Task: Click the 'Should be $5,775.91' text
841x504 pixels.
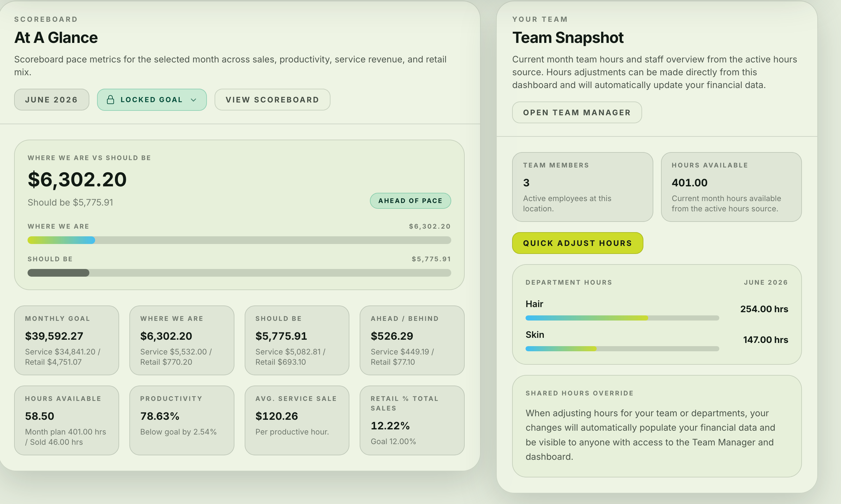Action: point(70,202)
